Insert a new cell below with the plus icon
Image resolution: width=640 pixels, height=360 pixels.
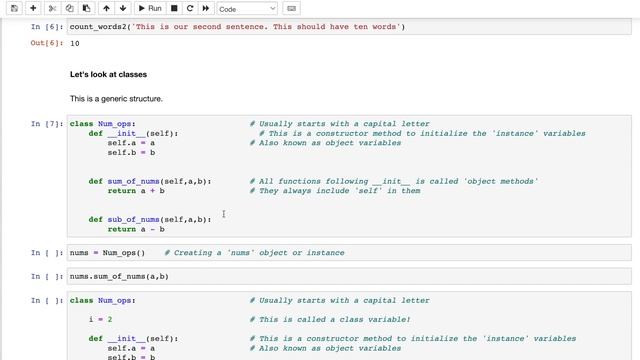coord(33,8)
